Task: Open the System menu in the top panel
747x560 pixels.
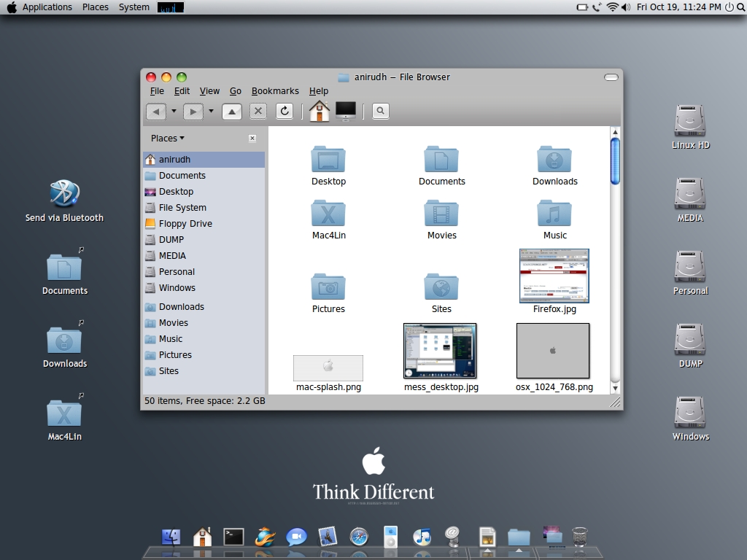Action: [134, 7]
